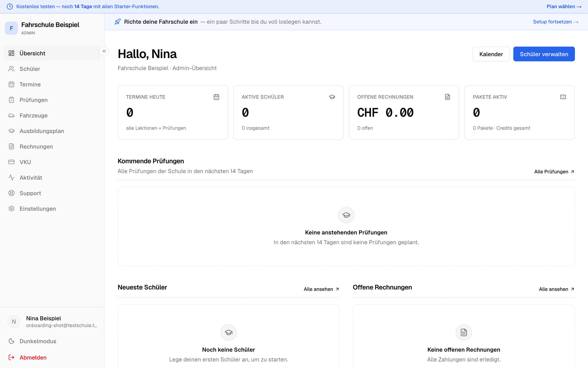The image size is (588, 368).
Task: Open Alle ansehen under Neueste Schüler
Action: pyautogui.click(x=321, y=289)
